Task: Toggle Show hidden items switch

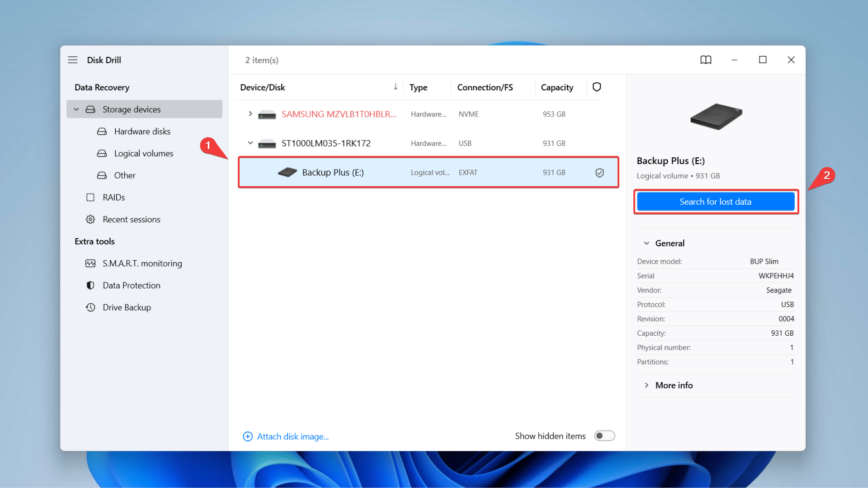Action: coord(604,436)
